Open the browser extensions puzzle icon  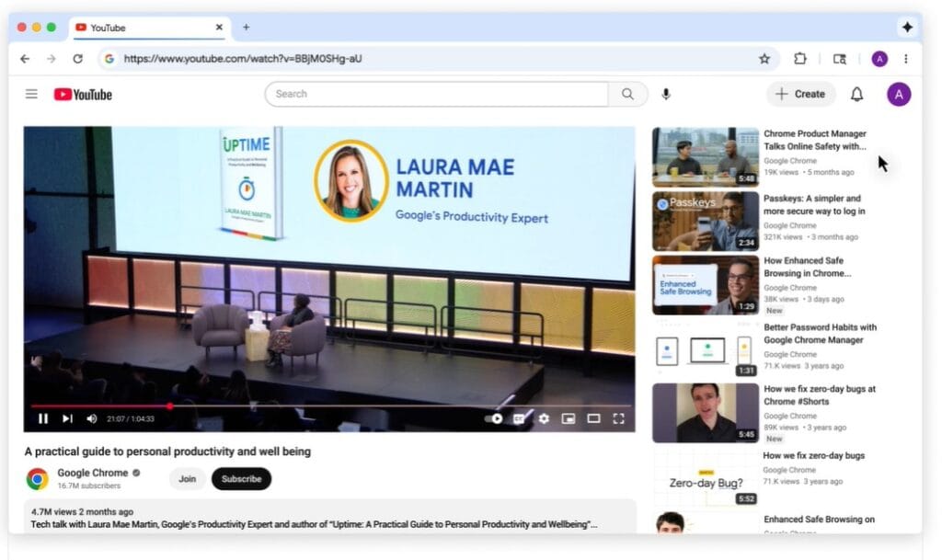click(x=800, y=58)
